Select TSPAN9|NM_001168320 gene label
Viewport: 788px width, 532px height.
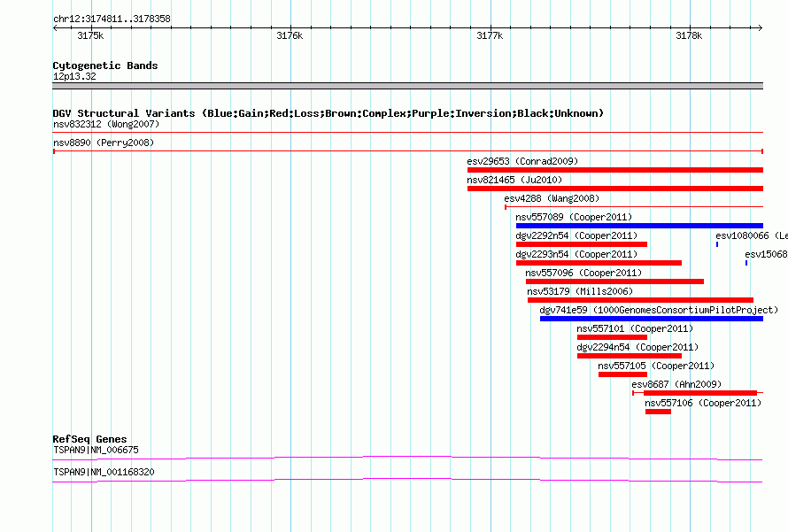(104, 472)
